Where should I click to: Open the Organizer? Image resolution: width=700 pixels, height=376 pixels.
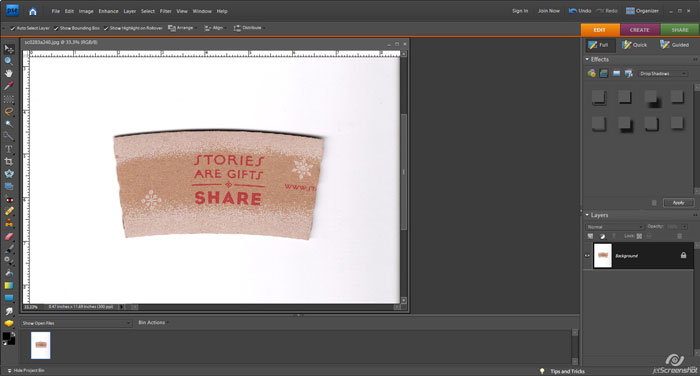(642, 11)
